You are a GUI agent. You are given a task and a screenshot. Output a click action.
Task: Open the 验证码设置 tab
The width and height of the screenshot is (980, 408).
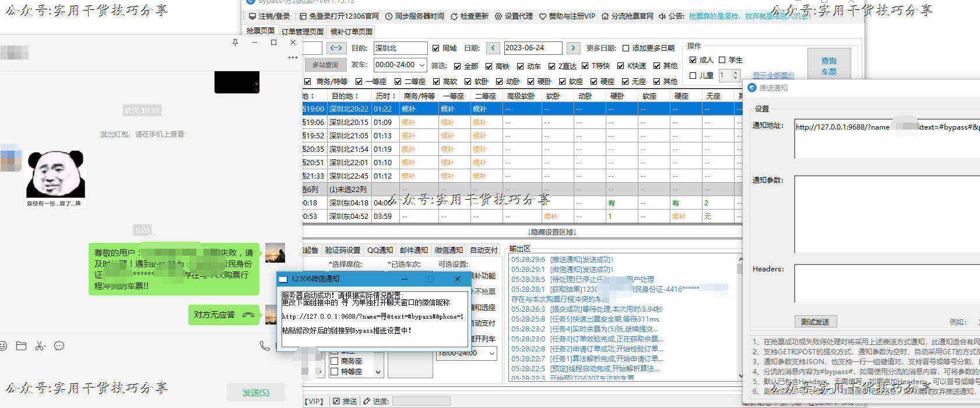pyautogui.click(x=343, y=250)
